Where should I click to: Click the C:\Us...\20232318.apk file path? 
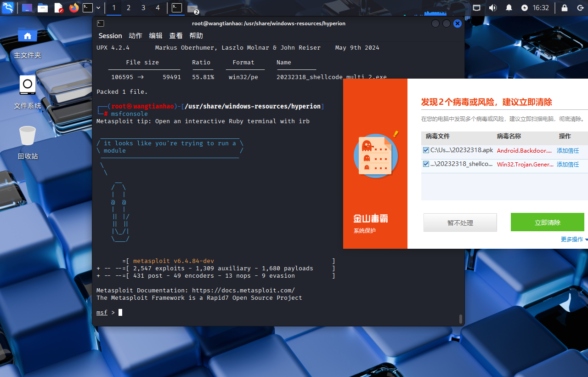[x=462, y=150]
